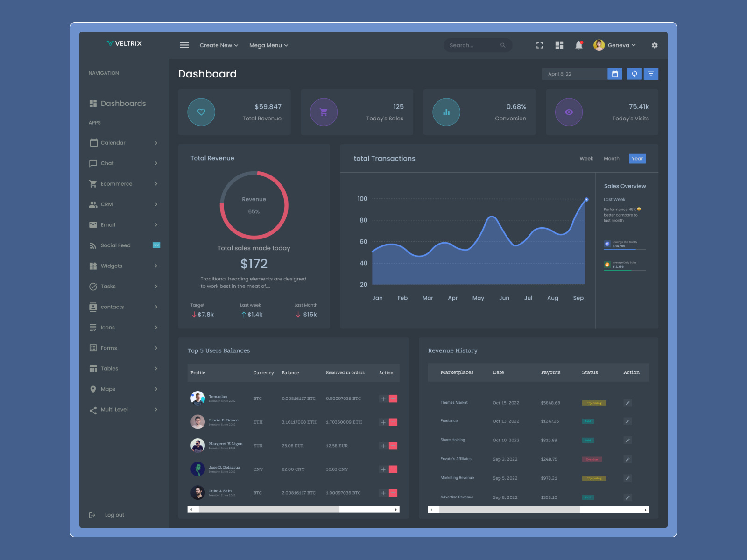Screen dimensions: 747x560
Task: Click the Chat sidebar icon
Action: coord(93,163)
